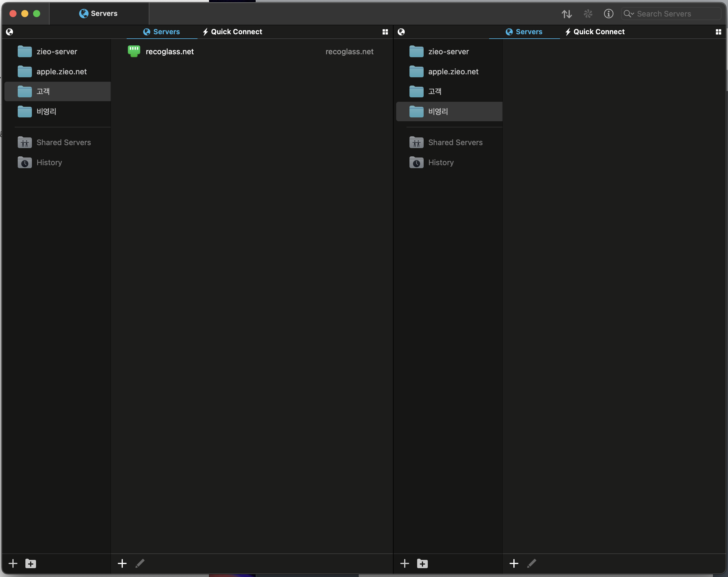The height and width of the screenshot is (577, 728).
Task: Open History in right sidebar
Action: pos(441,163)
